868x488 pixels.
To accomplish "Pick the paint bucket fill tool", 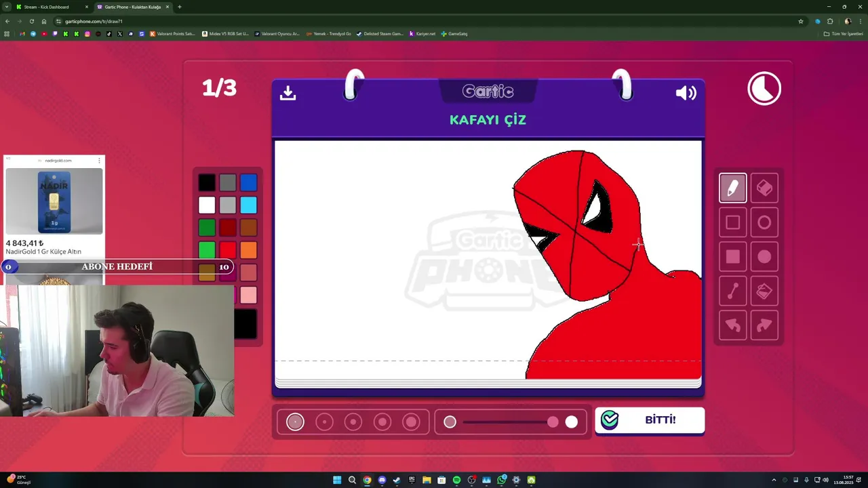I will 764,291.
